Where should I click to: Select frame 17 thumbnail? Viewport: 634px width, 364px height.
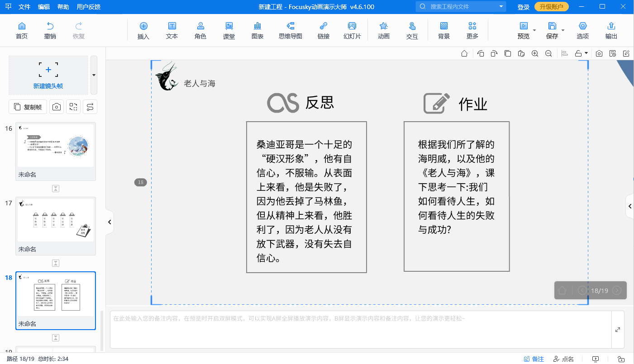pos(56,226)
